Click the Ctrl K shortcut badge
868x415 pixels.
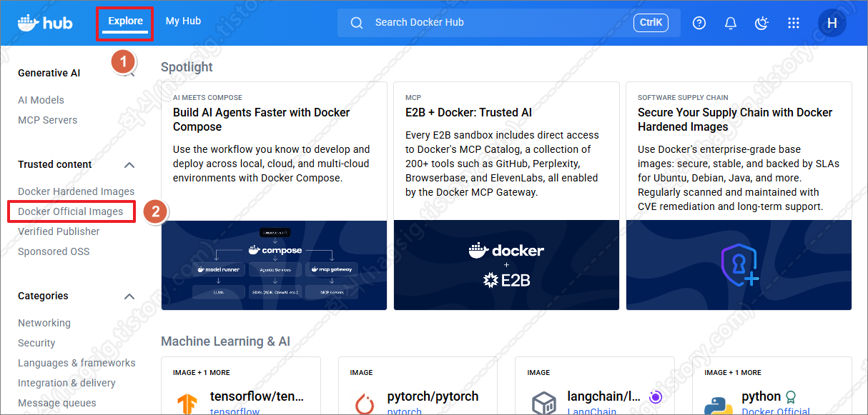[651, 22]
